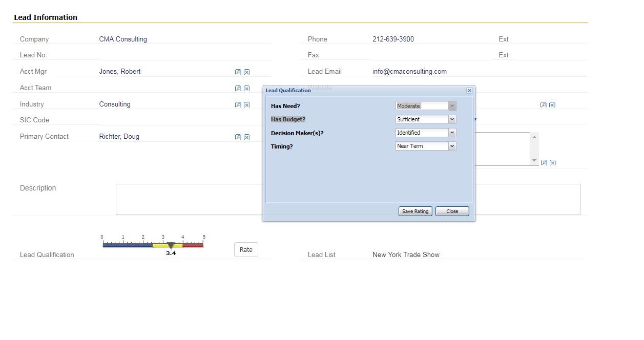This screenshot has height=340, width=644.
Task: Clear the Industry field value
Action: pyautogui.click(x=247, y=104)
